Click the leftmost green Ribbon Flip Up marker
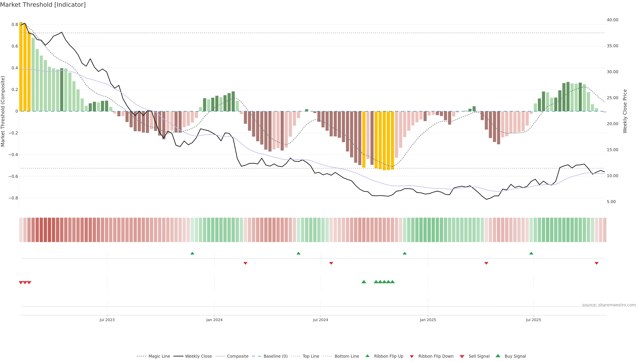The image size is (644, 362). point(192,253)
